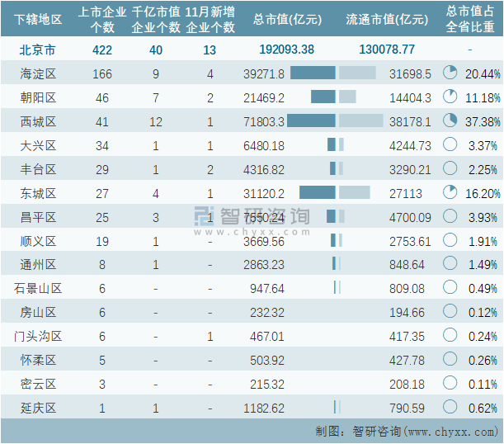Click the pie icon for 朝阳区 row
The width and height of the screenshot is (504, 444).
(x=450, y=97)
